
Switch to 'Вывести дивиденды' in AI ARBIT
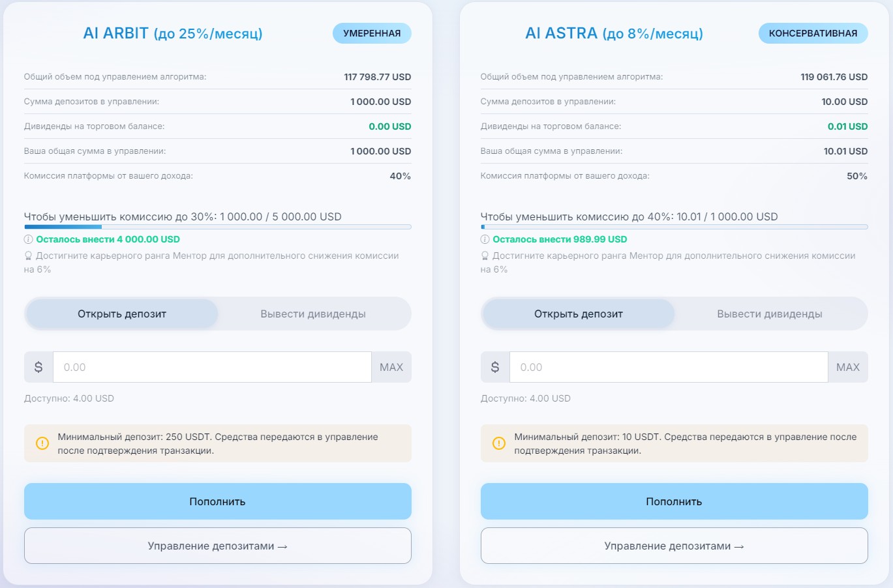[x=313, y=314]
